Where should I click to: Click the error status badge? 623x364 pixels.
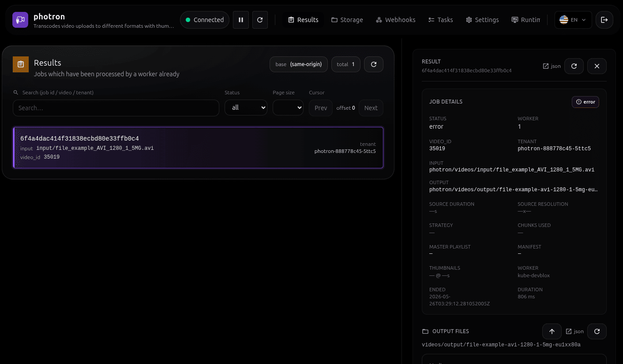pyautogui.click(x=585, y=102)
